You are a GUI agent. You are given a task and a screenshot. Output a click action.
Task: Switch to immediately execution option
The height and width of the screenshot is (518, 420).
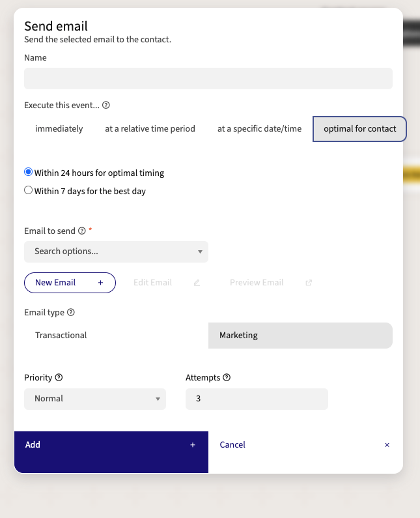coord(59,129)
